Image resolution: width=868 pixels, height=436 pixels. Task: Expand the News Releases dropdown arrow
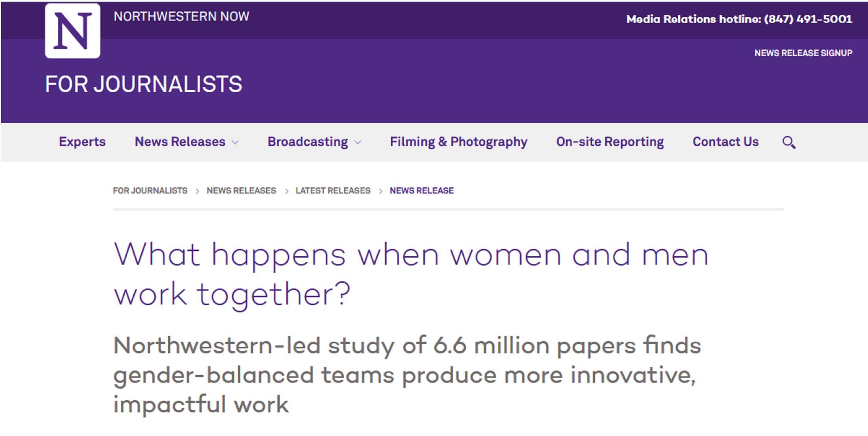coord(235,142)
